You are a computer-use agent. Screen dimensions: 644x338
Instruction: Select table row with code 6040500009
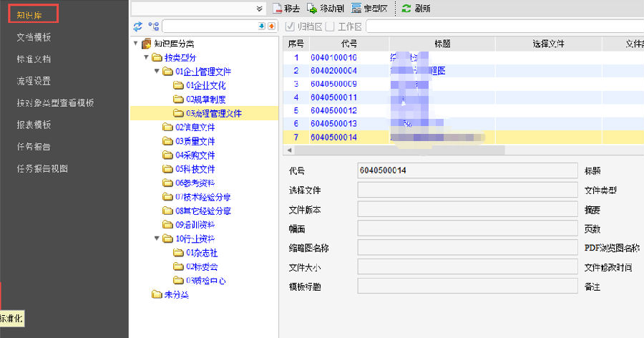pos(463,84)
